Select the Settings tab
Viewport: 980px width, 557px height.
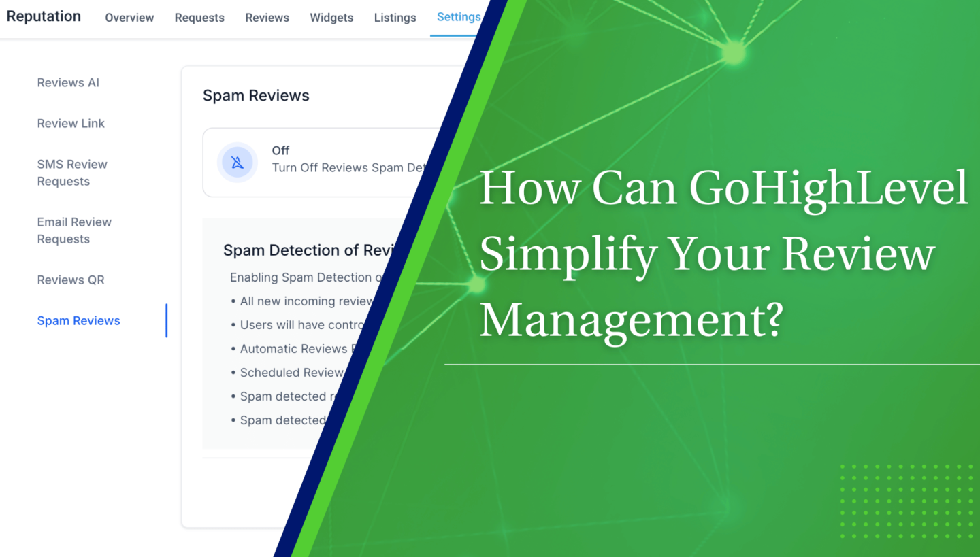458,17
